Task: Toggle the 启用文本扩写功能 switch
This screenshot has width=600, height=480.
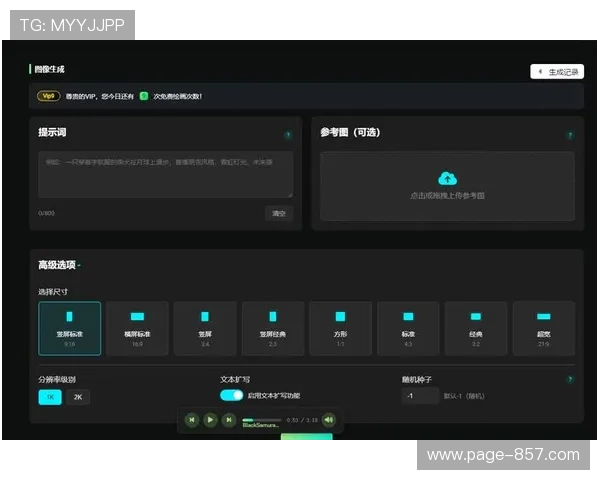Action: [231, 395]
